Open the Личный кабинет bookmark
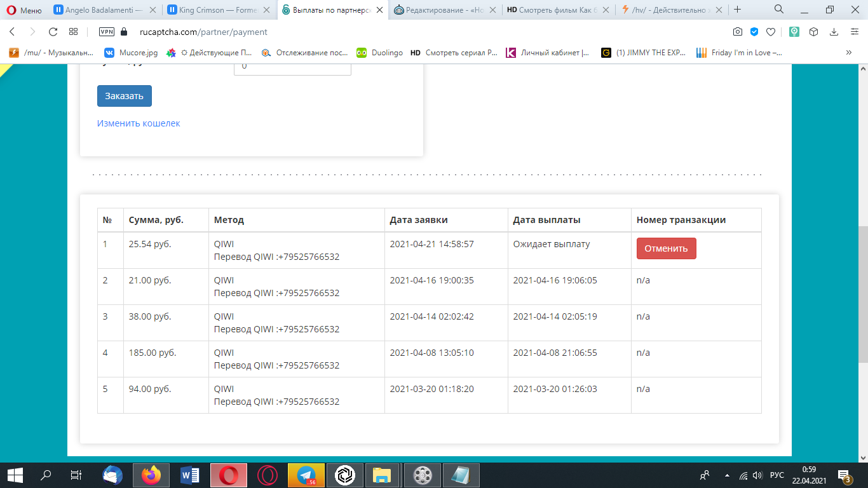 (548, 53)
